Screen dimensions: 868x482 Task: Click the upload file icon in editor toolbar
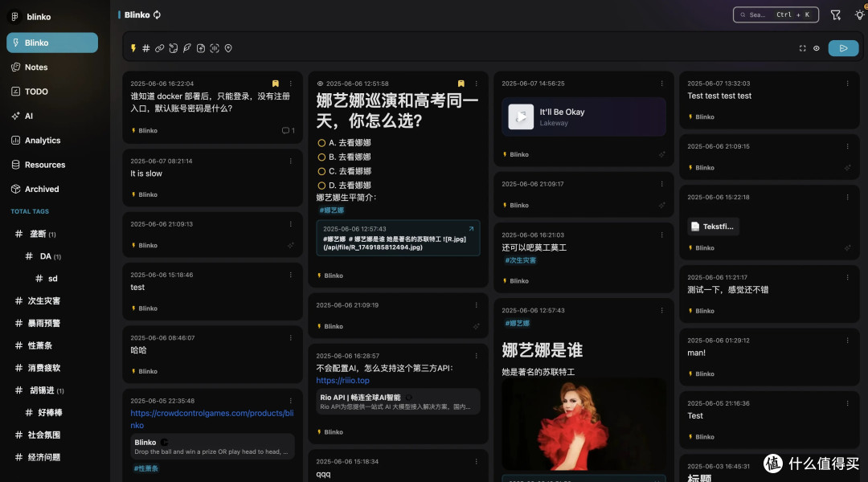click(201, 49)
